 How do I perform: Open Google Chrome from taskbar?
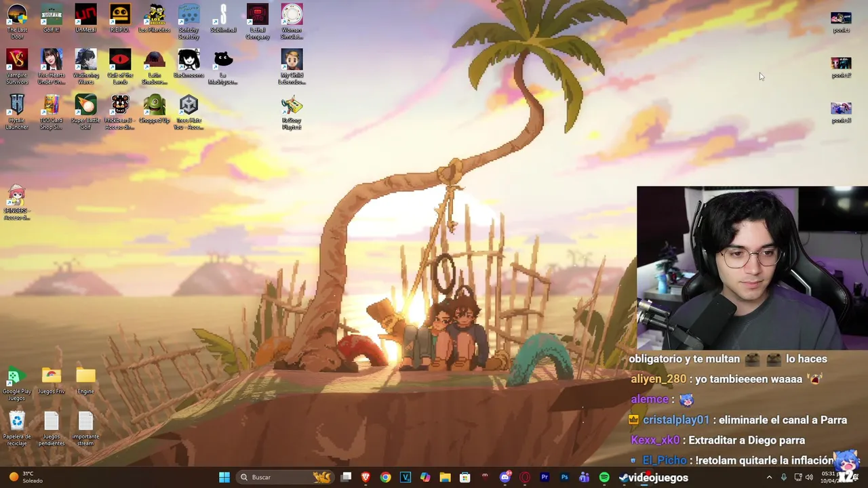(x=385, y=477)
